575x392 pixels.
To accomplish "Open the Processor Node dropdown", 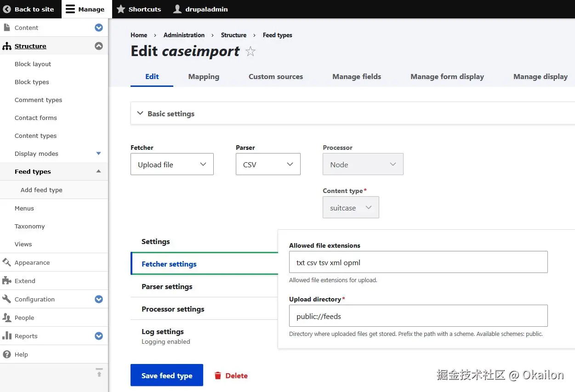I will click(x=363, y=164).
